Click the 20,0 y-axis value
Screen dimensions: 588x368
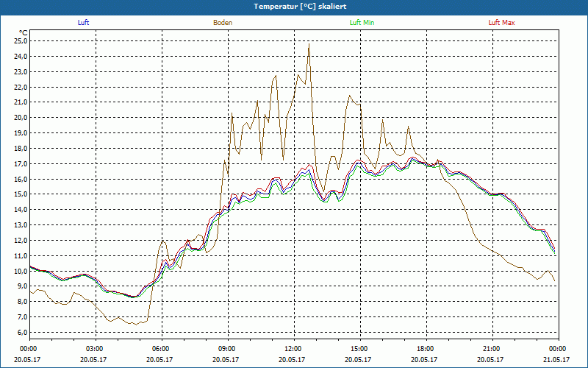tap(21, 118)
